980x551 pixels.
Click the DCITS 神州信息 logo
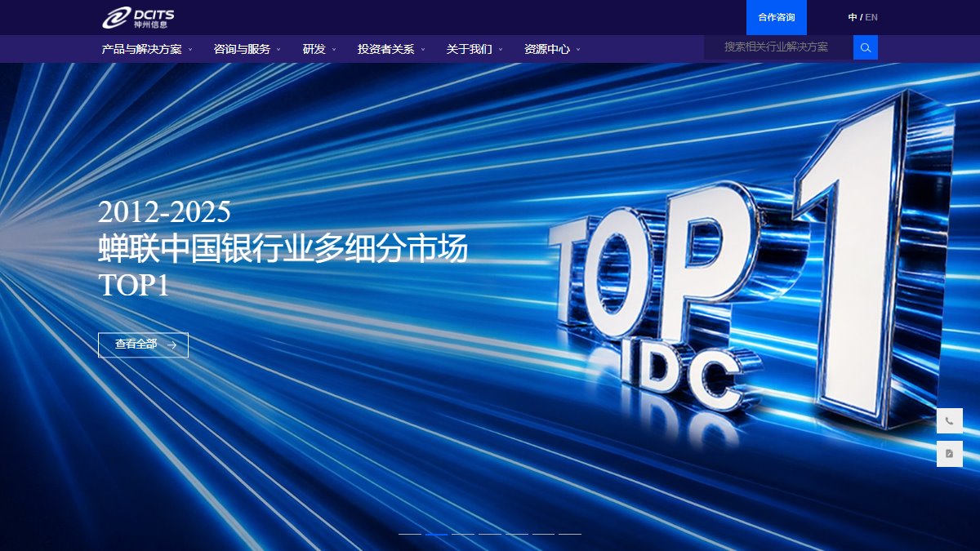point(138,17)
